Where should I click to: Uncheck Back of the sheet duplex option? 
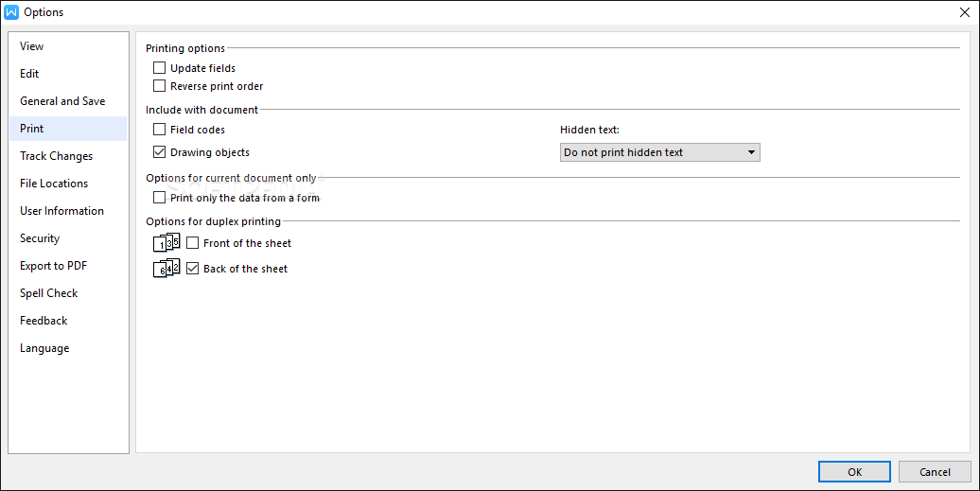click(x=193, y=268)
